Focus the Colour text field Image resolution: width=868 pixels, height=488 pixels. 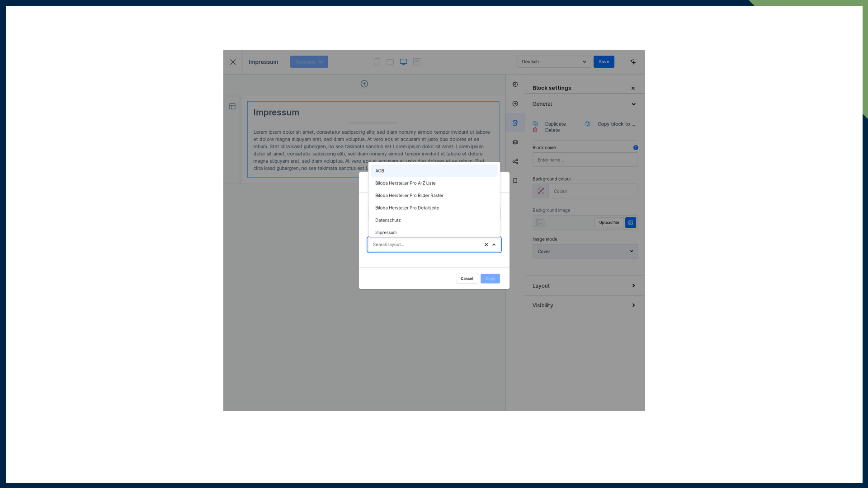(593, 191)
